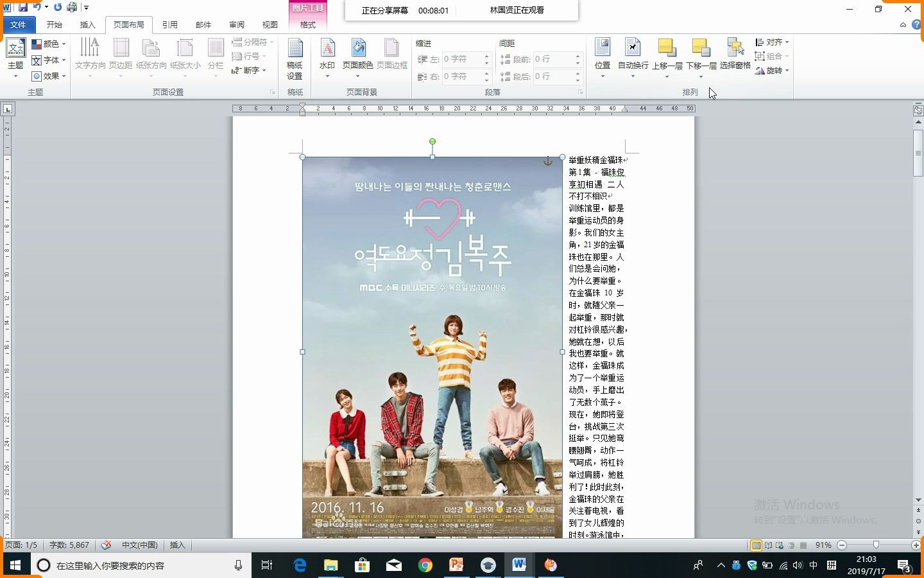The height and width of the screenshot is (578, 924).
Task: Open the 旋转 rotate dropdown
Action: 772,71
